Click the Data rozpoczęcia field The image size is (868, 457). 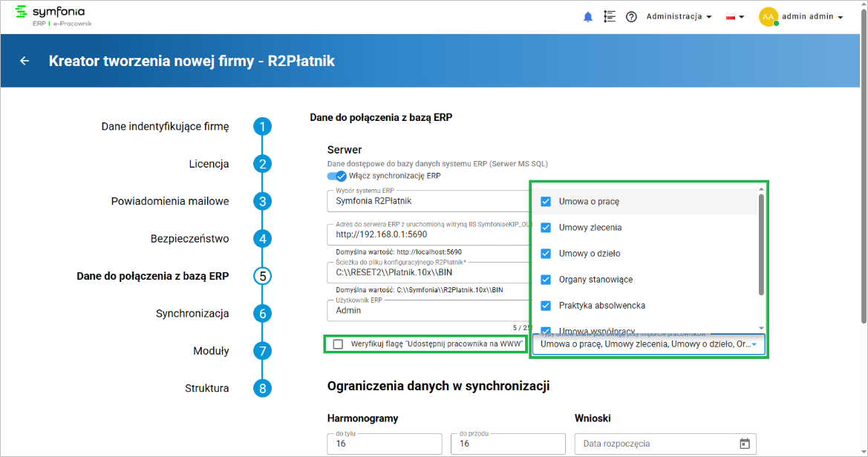665,444
